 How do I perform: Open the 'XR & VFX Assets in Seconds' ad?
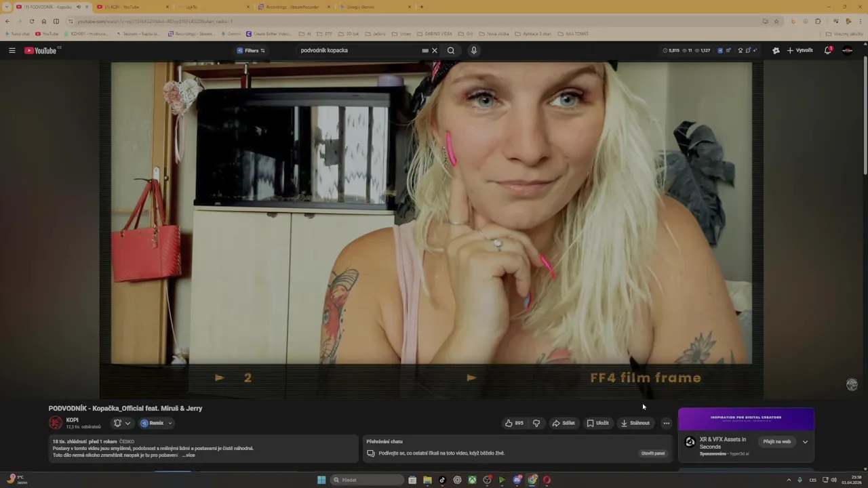click(723, 443)
